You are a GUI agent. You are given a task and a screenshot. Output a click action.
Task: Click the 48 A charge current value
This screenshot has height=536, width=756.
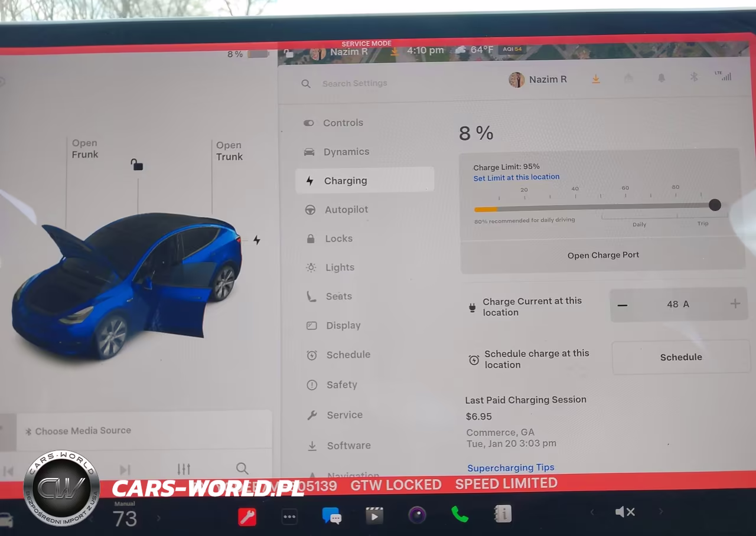click(678, 304)
